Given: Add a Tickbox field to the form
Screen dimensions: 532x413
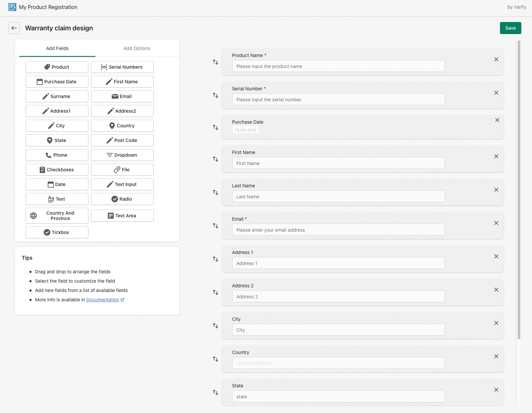Looking at the screenshot, I should pos(57,232).
